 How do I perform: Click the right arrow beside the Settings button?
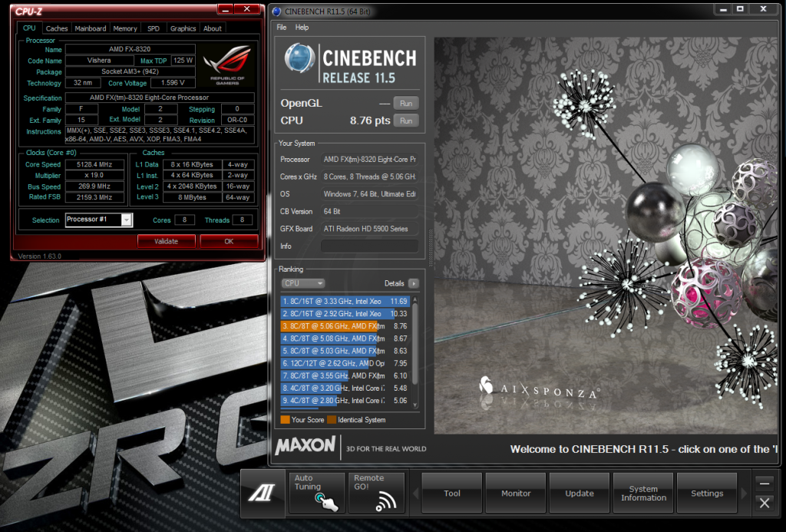[x=744, y=494]
